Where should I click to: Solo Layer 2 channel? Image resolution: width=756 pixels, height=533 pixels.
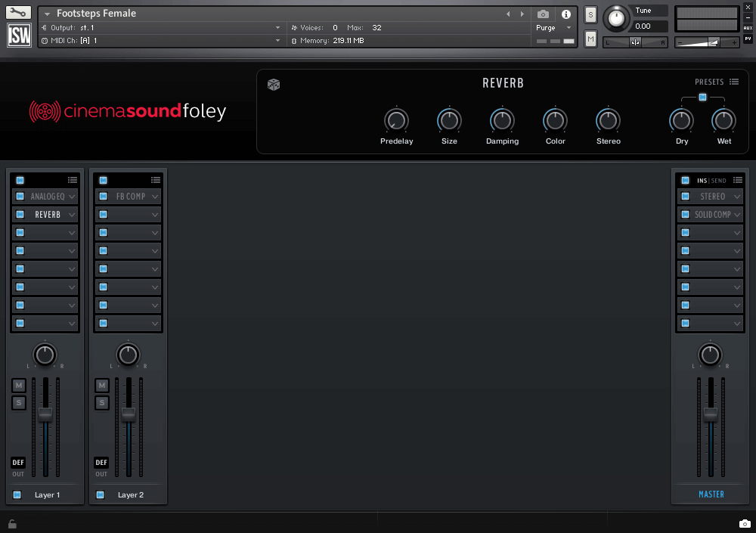102,402
